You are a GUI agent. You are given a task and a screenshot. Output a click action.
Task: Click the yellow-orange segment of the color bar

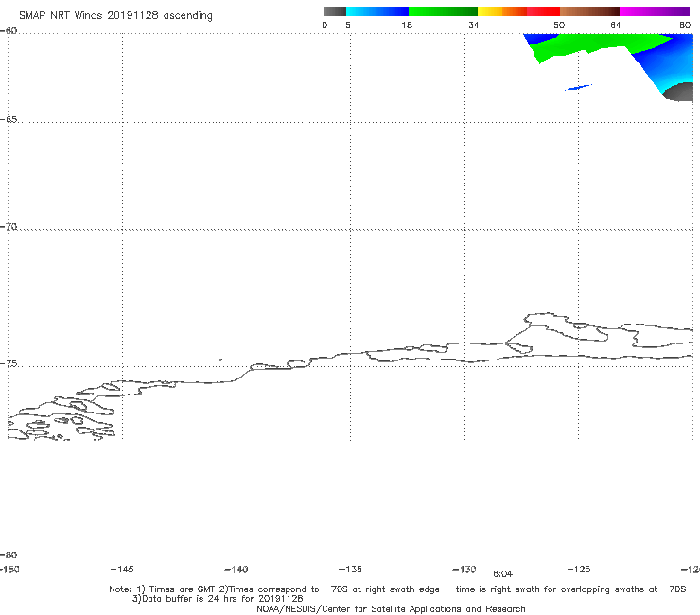[502, 11]
